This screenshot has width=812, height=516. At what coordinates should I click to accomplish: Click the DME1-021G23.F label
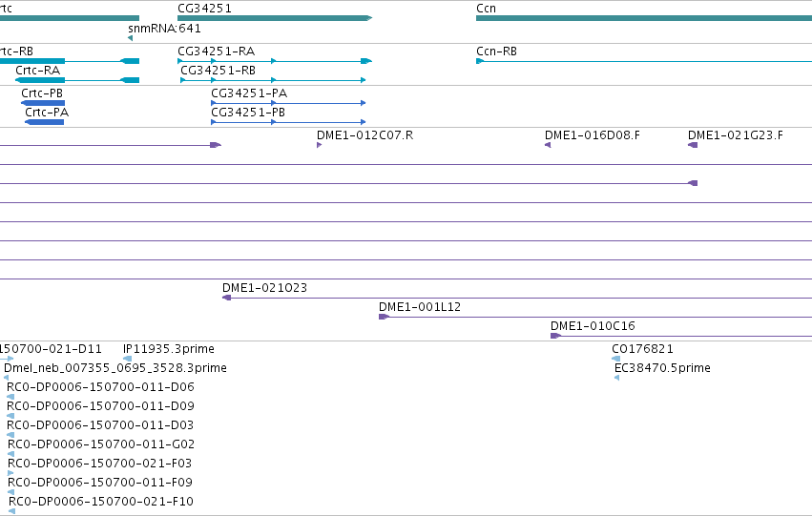tap(736, 135)
